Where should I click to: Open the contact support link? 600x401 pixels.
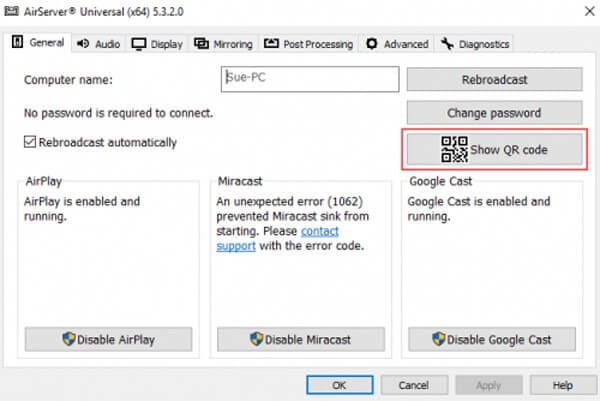[x=320, y=231]
